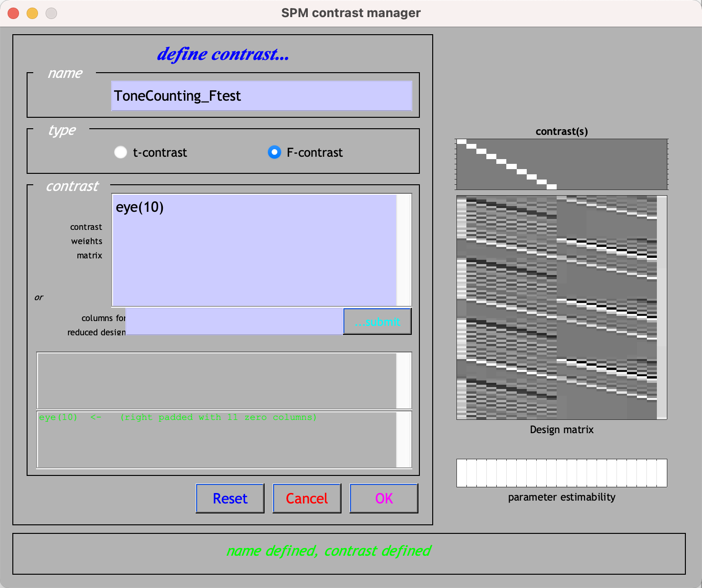The image size is (702, 588).
Task: Click the green 'eye(10) <- (right padded...' text
Action: pyautogui.click(x=178, y=417)
